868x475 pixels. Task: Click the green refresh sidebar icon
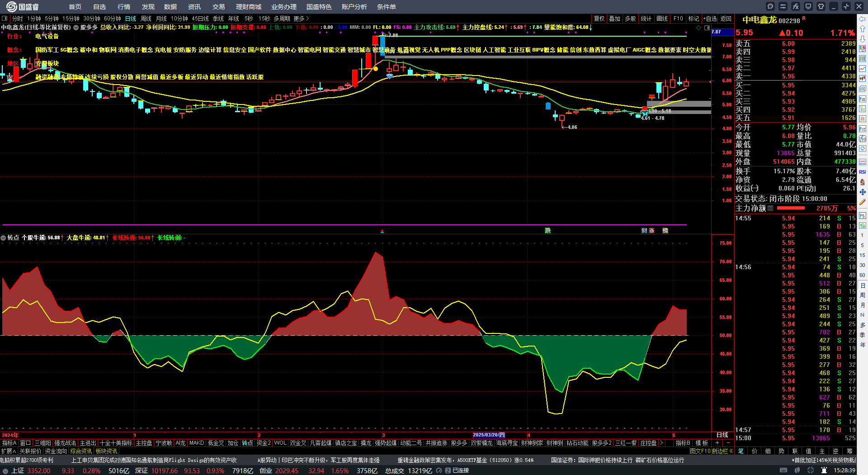(x=863, y=225)
